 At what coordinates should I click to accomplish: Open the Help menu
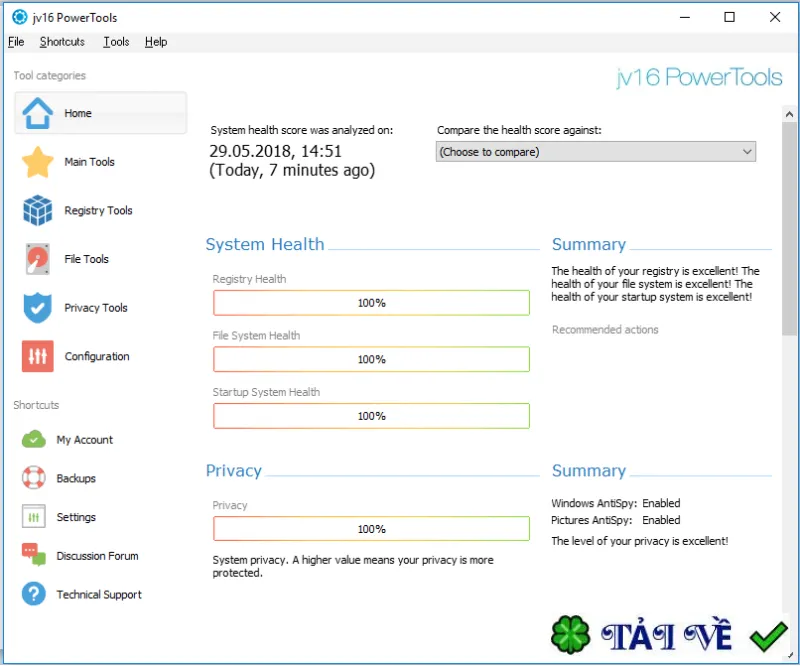(156, 42)
